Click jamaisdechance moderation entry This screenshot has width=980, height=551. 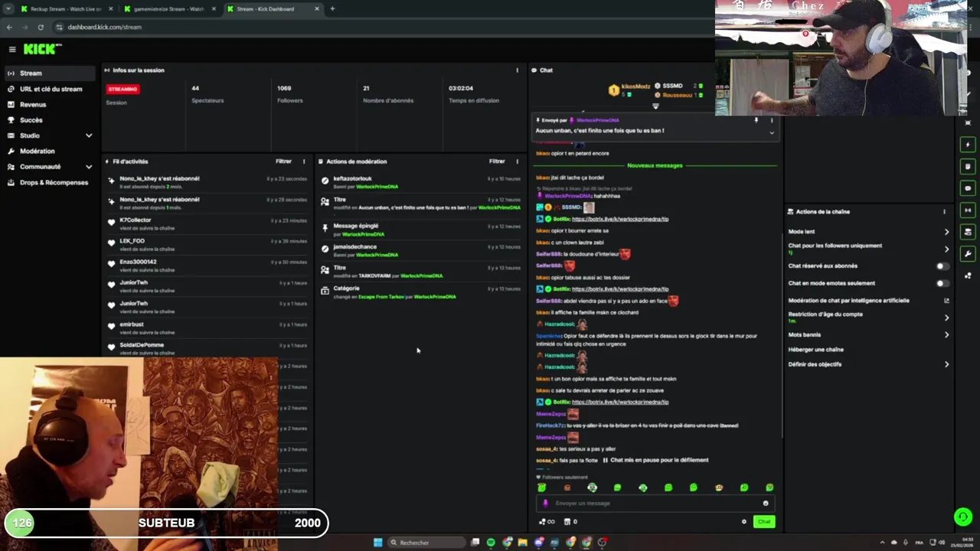click(x=419, y=250)
